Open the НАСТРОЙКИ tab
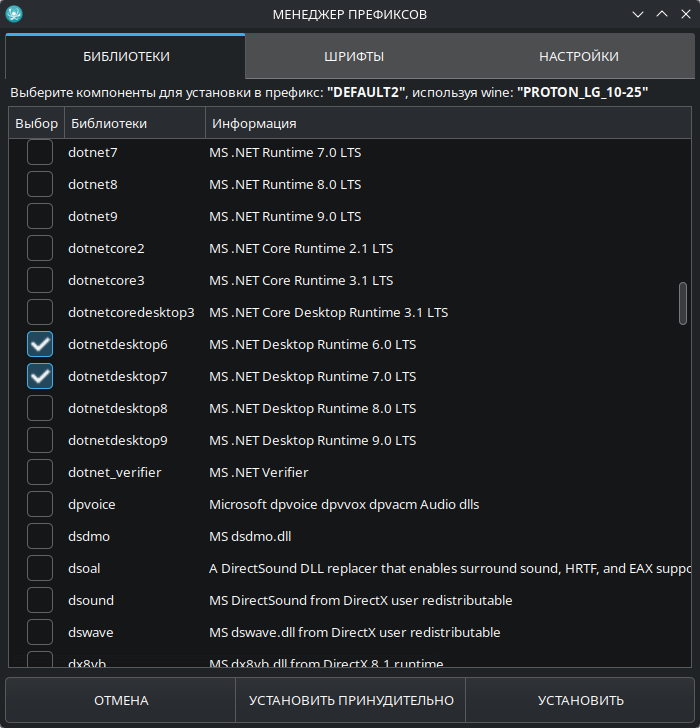 click(578, 57)
